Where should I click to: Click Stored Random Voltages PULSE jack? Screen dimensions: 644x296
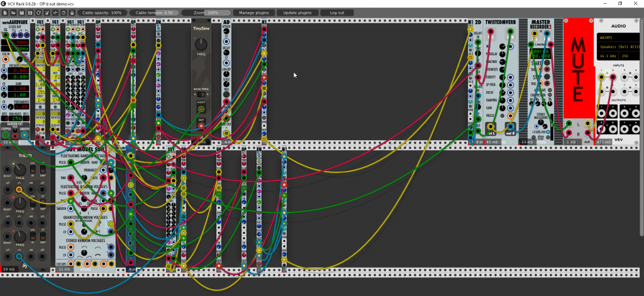click(71, 248)
